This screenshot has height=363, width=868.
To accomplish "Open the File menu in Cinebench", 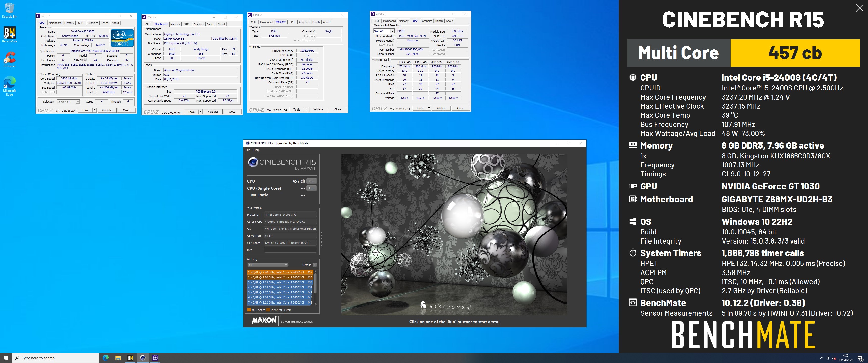I will click(x=248, y=150).
